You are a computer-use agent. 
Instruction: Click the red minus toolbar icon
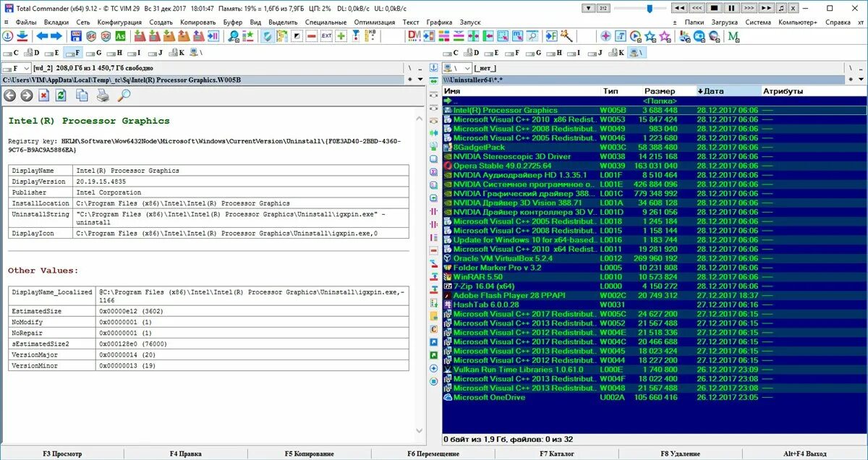311,36
